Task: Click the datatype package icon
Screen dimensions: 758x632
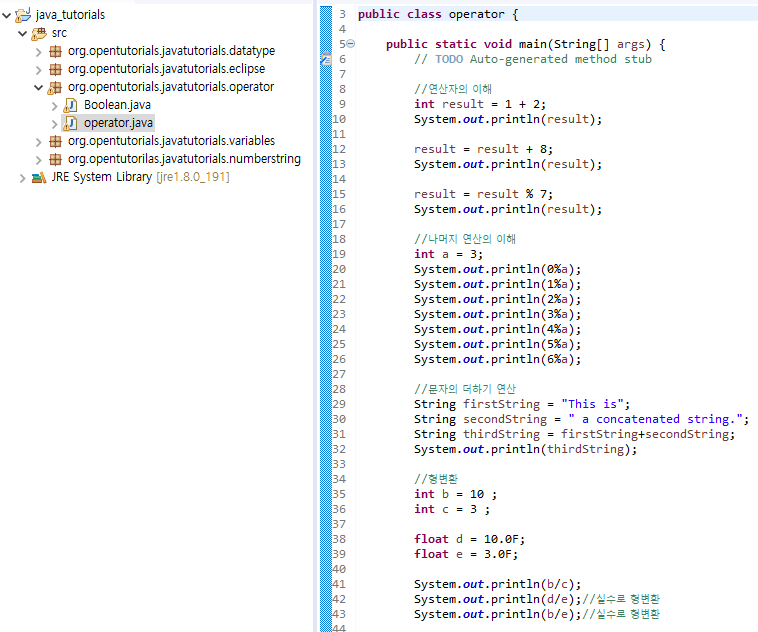Action: [x=55, y=51]
